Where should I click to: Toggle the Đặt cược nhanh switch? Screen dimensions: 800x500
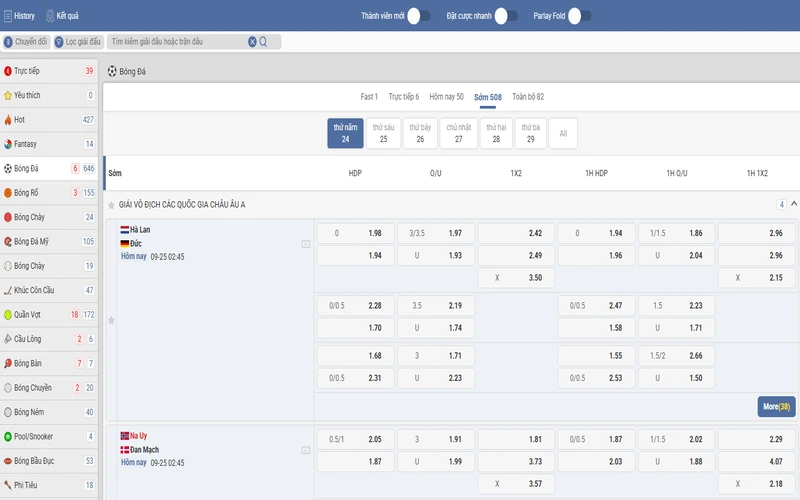(506, 16)
